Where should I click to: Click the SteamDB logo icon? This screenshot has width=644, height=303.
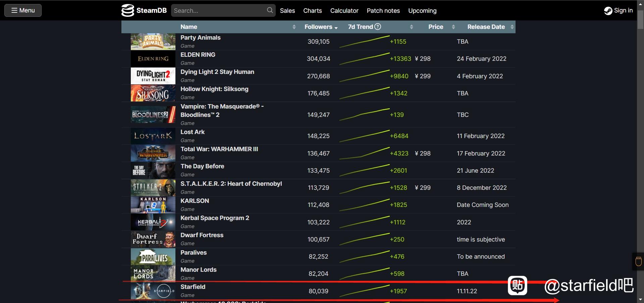click(127, 10)
